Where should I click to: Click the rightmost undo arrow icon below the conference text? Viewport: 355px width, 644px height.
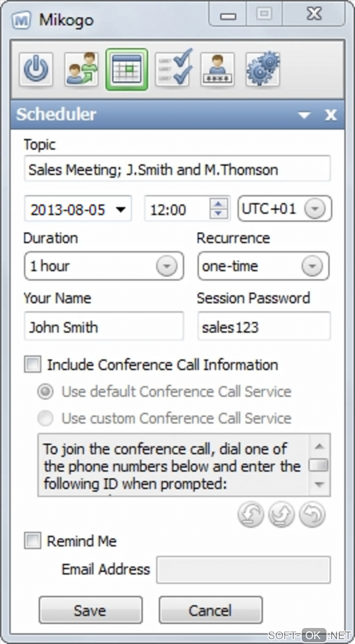(312, 514)
